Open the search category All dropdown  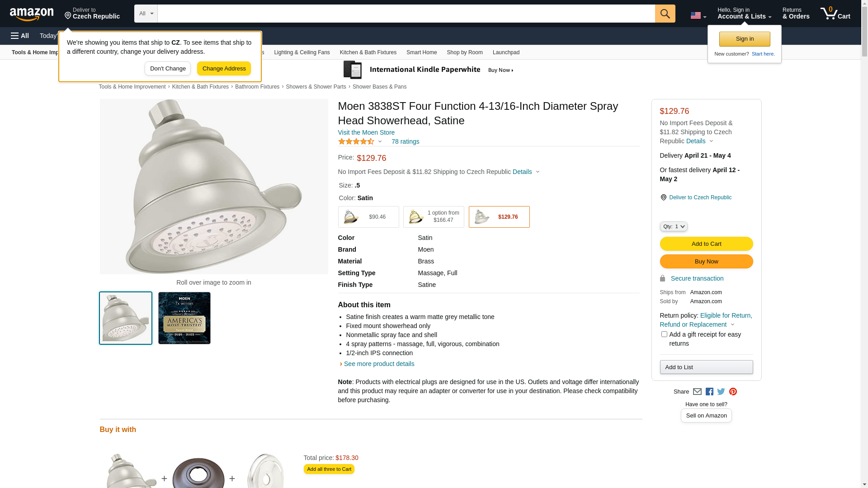pos(146,14)
